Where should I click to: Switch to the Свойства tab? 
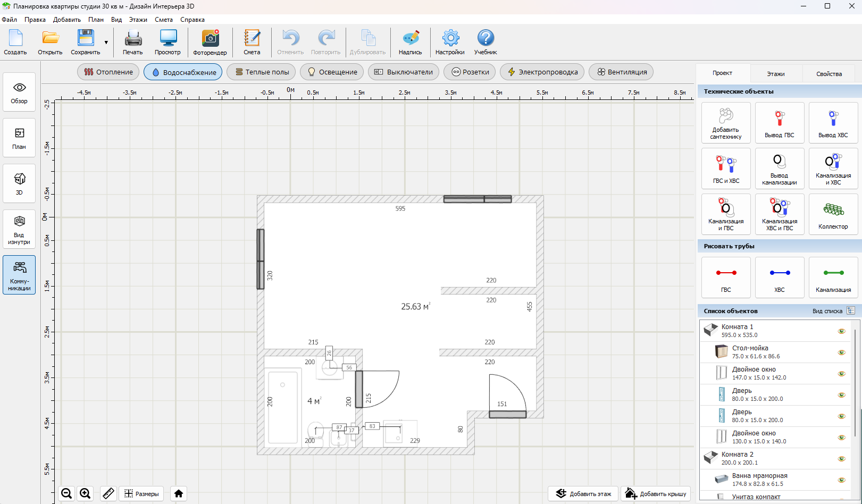pyautogui.click(x=829, y=74)
